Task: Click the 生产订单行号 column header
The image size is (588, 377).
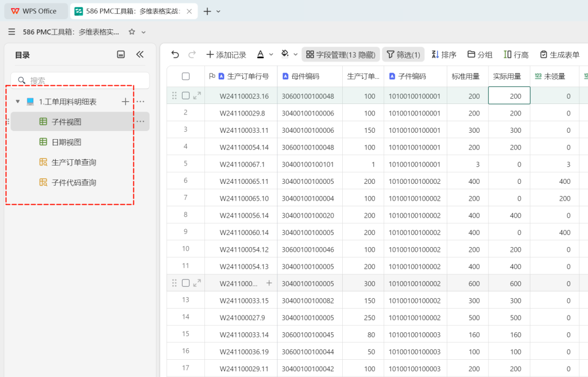Action: coord(241,76)
